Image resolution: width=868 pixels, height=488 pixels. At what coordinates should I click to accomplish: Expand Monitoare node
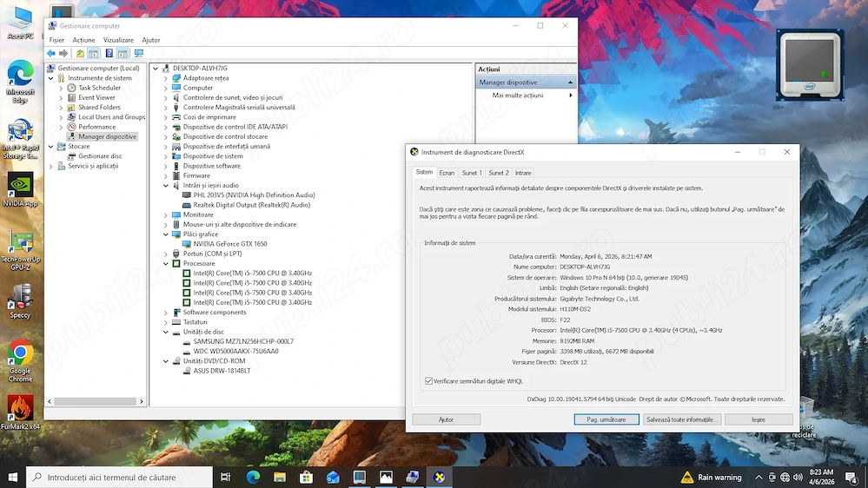click(165, 214)
